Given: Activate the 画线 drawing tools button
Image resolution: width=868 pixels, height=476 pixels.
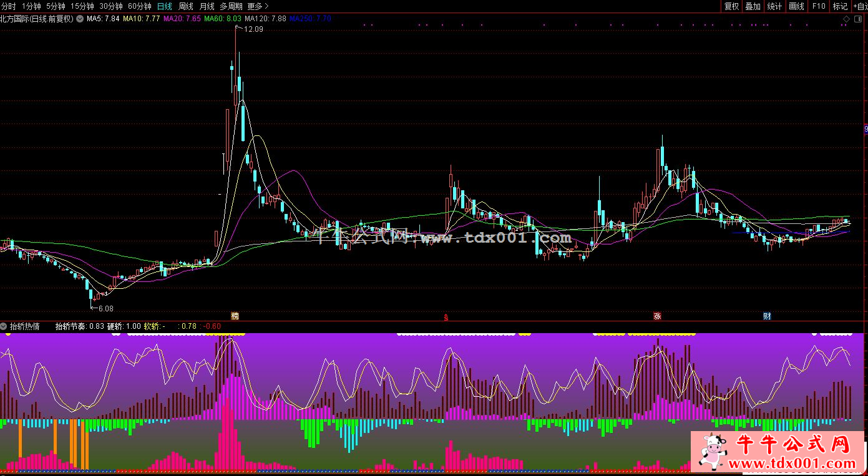Looking at the screenshot, I should (x=796, y=6).
